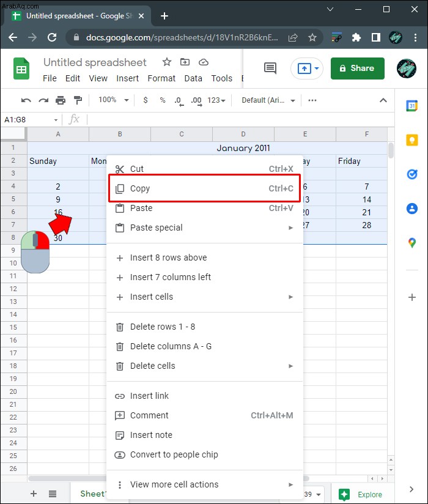Select Insert 7 columns left
Image resolution: width=428 pixels, height=504 pixels.
(205, 277)
